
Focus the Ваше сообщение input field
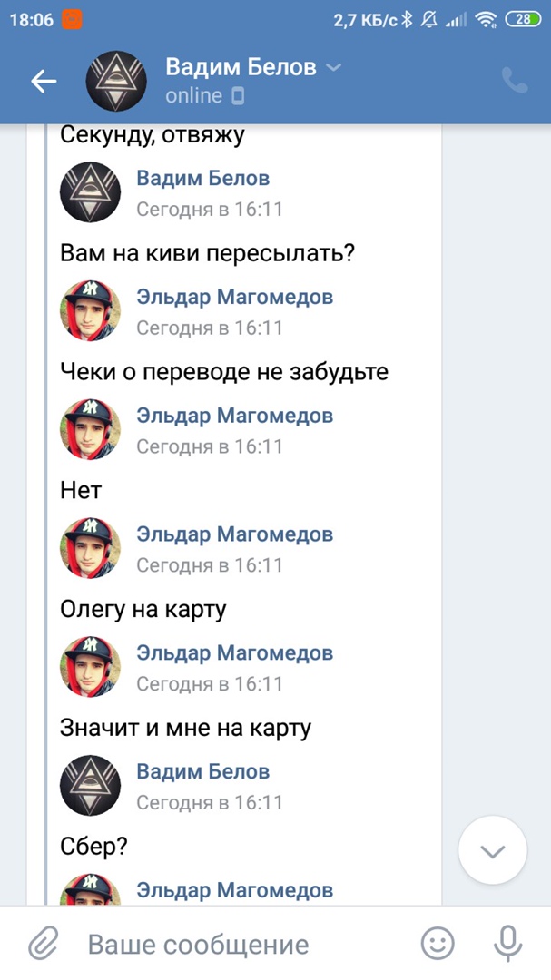[245, 945]
